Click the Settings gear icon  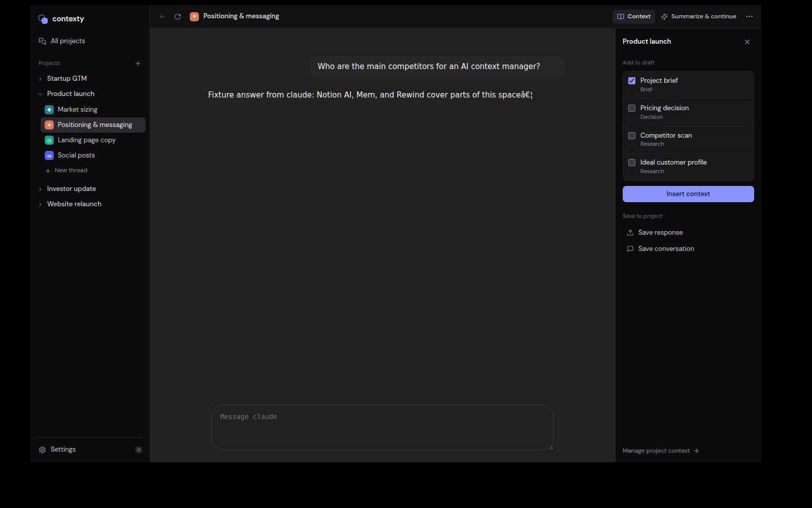pyautogui.click(x=42, y=450)
